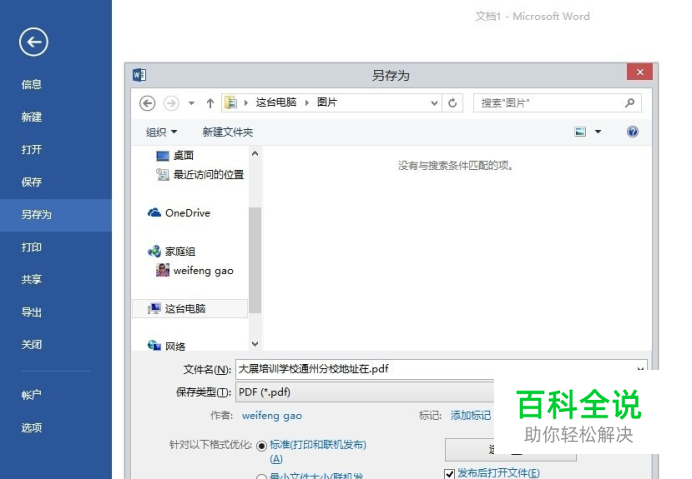Click 新建文件夹 button
The image size is (692, 479).
pos(228,132)
